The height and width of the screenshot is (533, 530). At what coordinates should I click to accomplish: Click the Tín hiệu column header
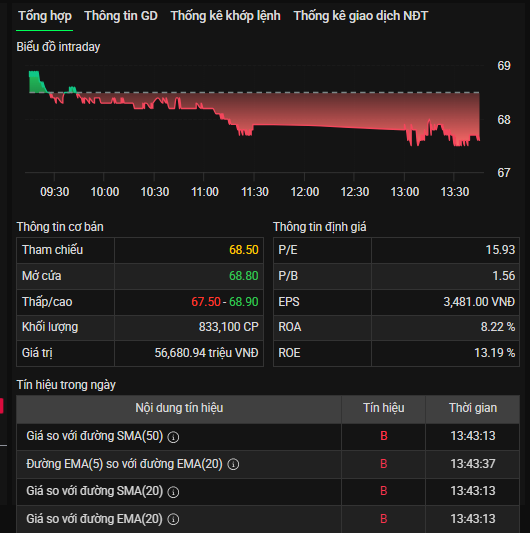click(384, 408)
